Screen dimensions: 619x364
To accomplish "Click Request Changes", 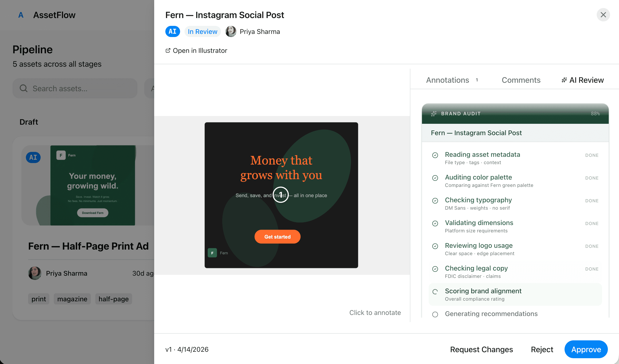I will (482, 349).
